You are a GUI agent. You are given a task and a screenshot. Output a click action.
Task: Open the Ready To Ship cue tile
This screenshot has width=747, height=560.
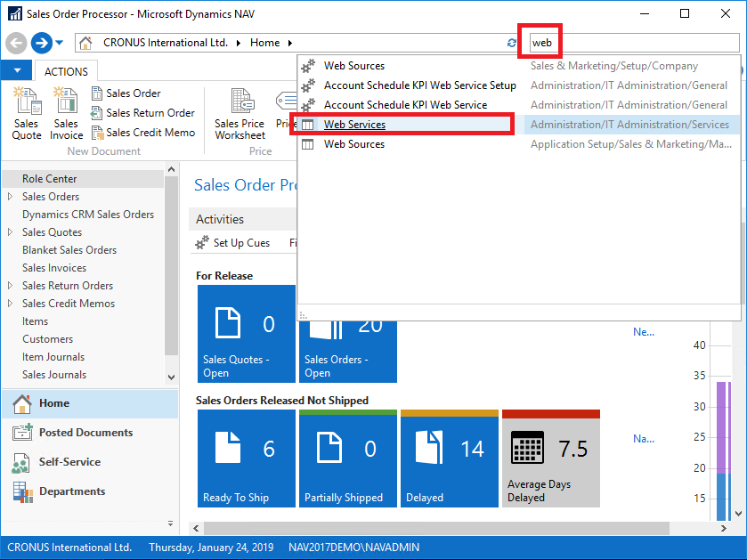247,459
